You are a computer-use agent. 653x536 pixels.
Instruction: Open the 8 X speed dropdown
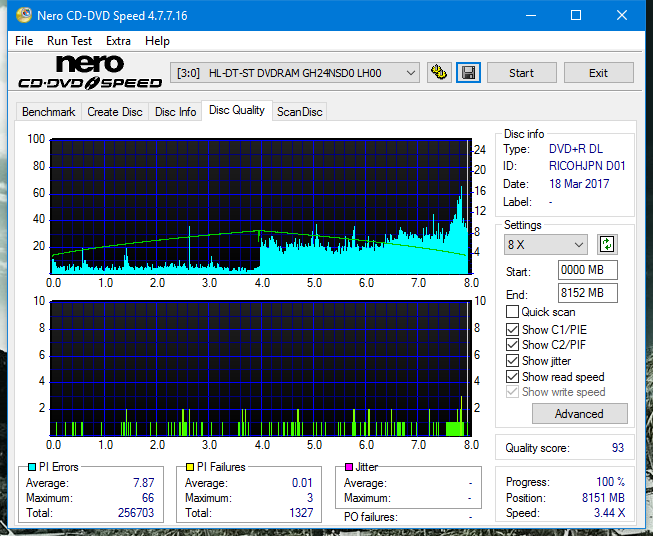pos(545,244)
